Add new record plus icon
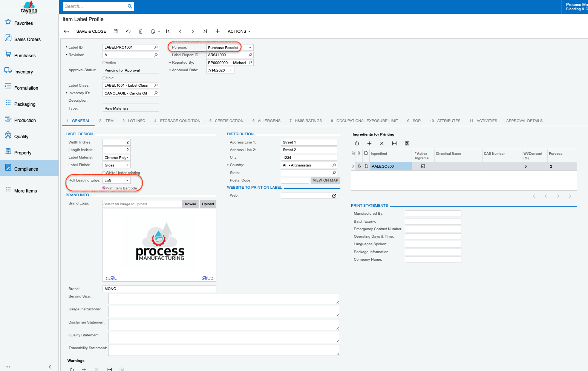 click(217, 31)
